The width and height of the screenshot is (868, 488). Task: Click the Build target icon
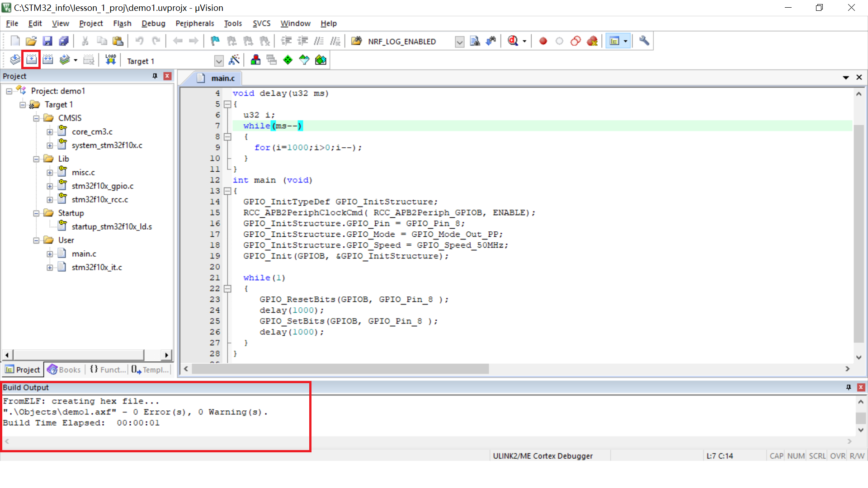click(x=31, y=60)
